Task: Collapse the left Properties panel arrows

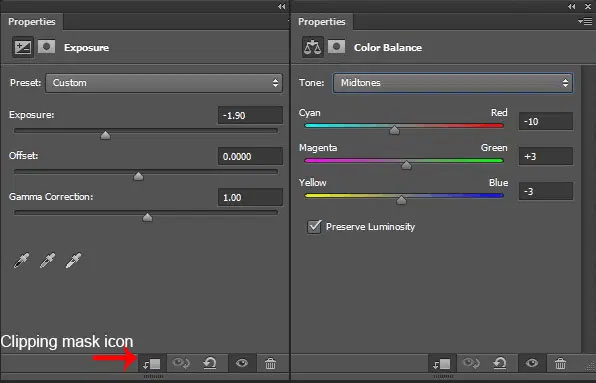Action: (282, 6)
